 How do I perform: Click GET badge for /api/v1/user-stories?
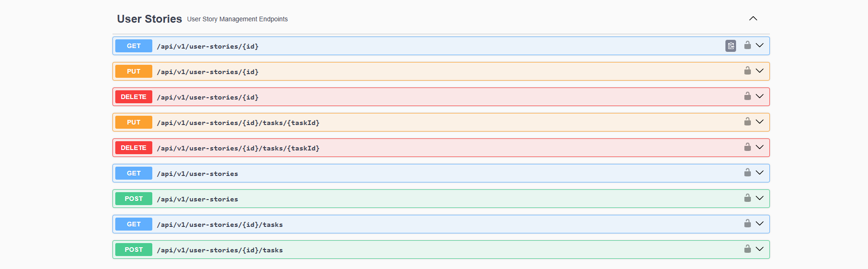(134, 173)
